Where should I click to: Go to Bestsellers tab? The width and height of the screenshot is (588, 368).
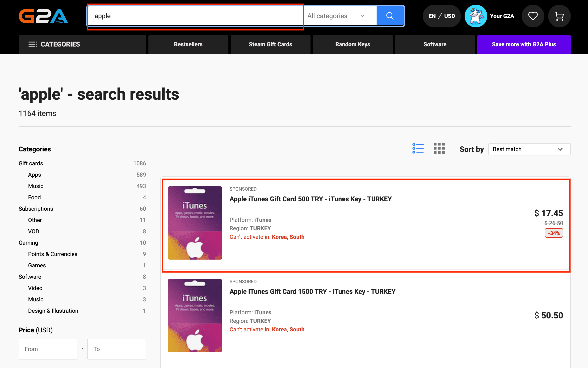(x=188, y=44)
